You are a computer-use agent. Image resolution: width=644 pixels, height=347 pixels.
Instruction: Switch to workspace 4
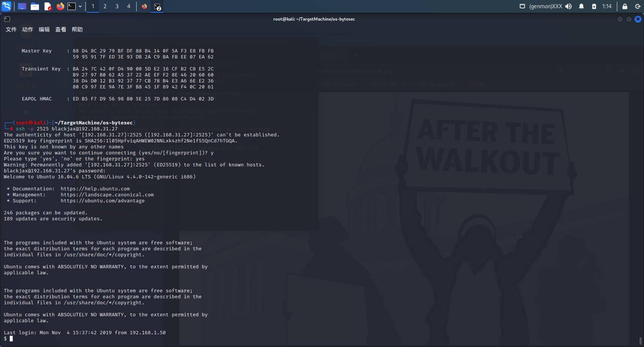tap(129, 6)
